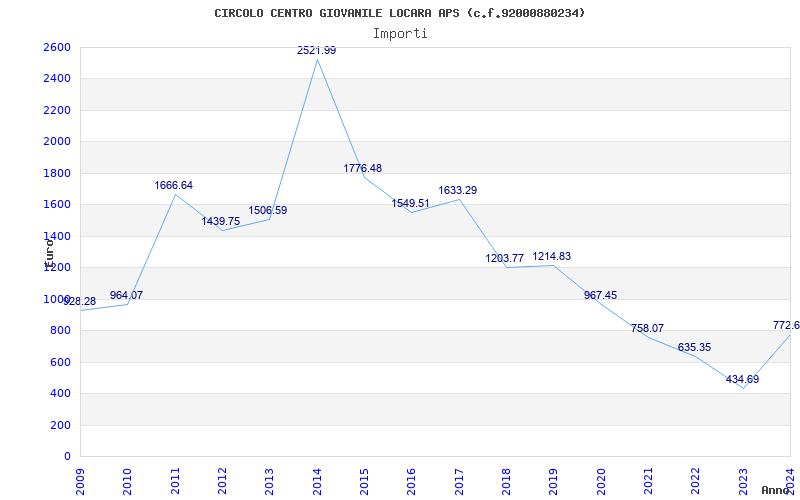Click the 1633.29 data label

point(458,190)
